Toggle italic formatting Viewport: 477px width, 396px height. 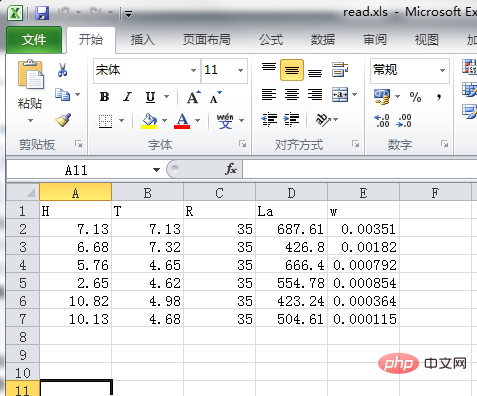(127, 97)
